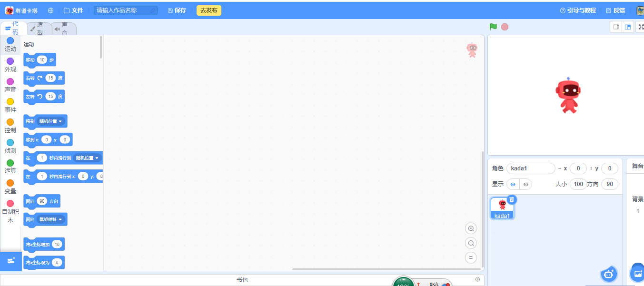The width and height of the screenshot is (644, 286).
Task: Click the red stop icon
Action: (x=505, y=27)
